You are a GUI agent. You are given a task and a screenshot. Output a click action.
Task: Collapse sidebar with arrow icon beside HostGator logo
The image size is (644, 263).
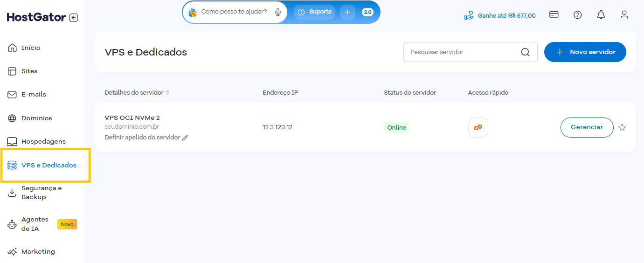tap(74, 18)
